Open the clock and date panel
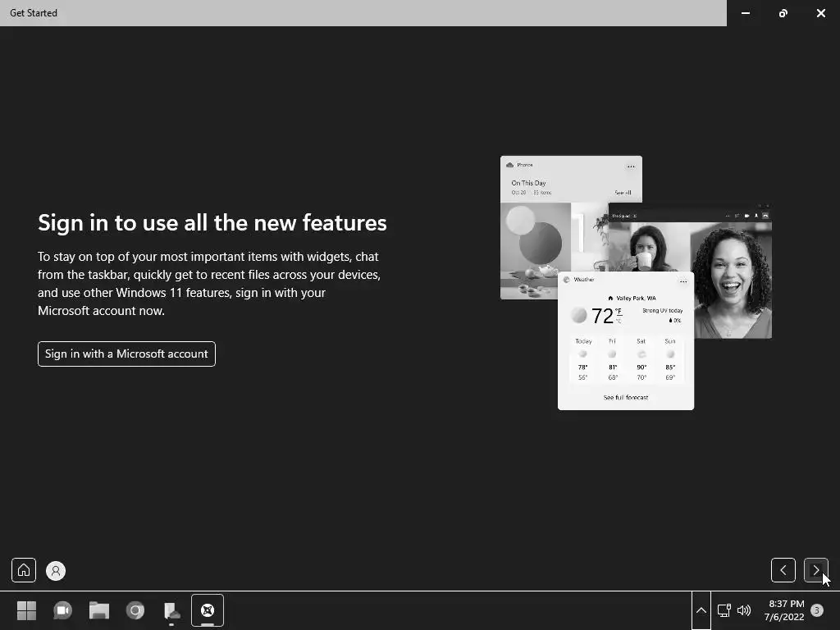The height and width of the screenshot is (630, 840). coord(784,610)
